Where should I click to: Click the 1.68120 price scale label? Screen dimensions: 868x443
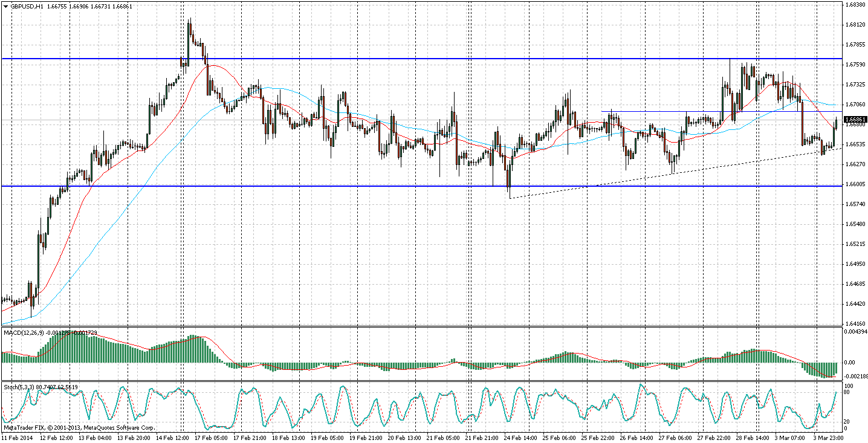coord(855,25)
